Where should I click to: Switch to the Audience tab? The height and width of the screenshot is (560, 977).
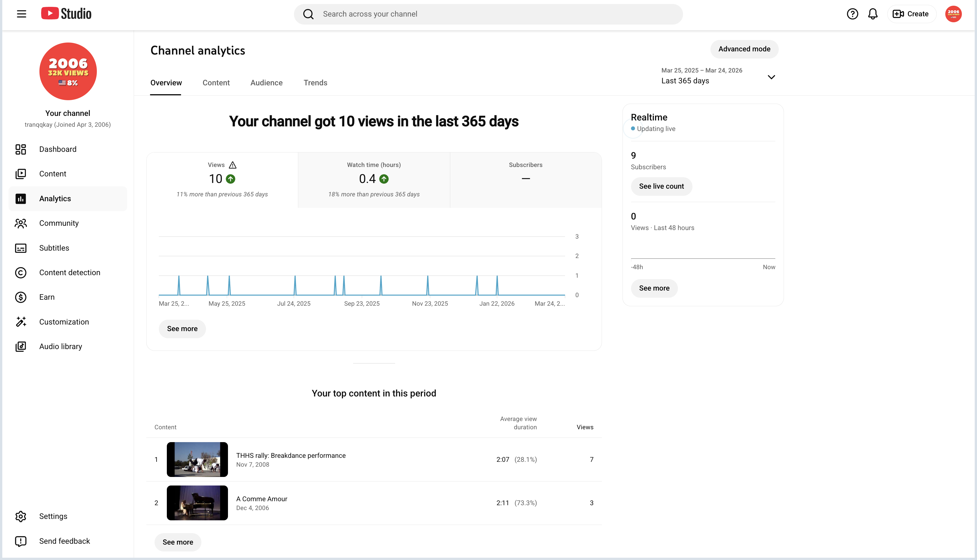click(266, 83)
